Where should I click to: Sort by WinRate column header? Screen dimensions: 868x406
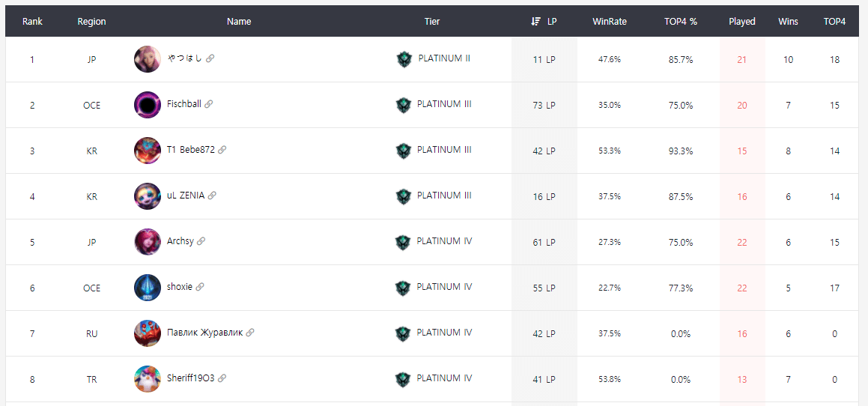click(x=609, y=22)
